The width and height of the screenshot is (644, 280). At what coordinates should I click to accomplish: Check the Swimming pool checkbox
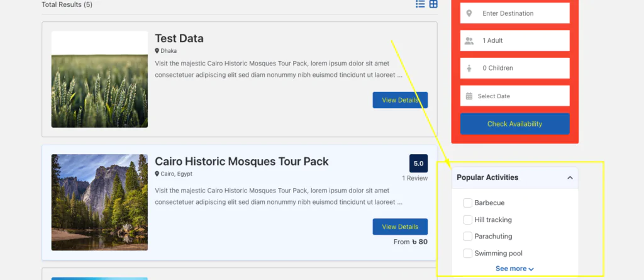pyautogui.click(x=467, y=254)
